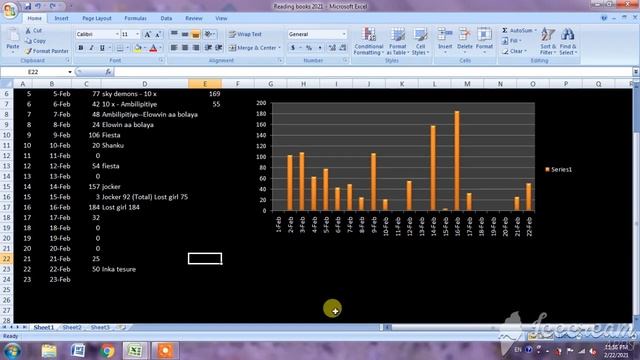Select the column E header
Viewport: 640px width, 360px height.
205,84
